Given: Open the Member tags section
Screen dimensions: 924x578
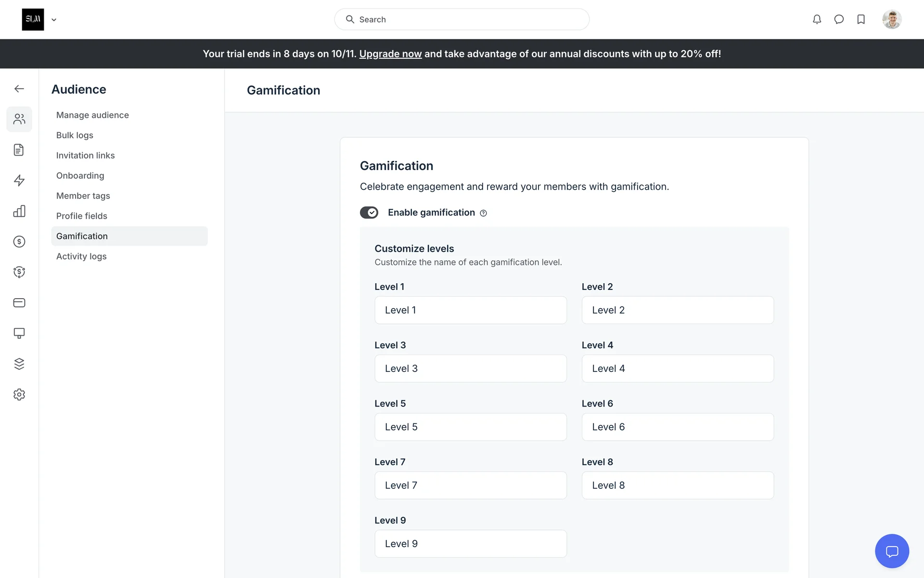Looking at the screenshot, I should 83,196.
